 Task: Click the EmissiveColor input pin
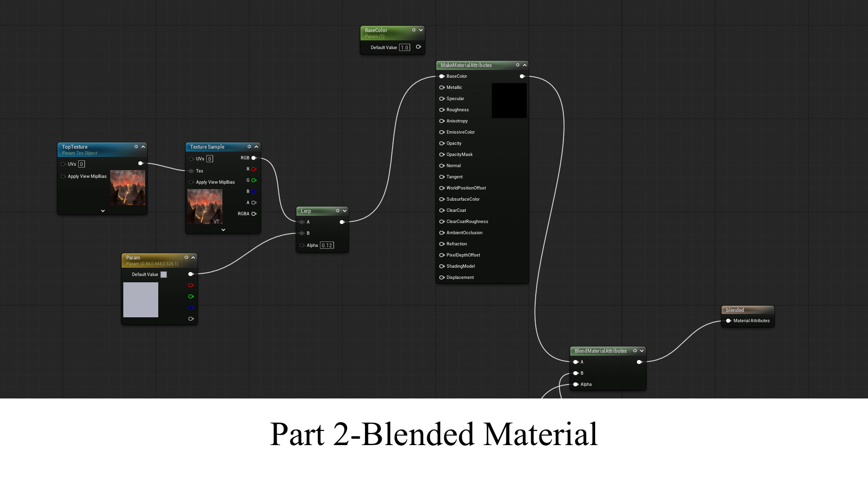(442, 132)
